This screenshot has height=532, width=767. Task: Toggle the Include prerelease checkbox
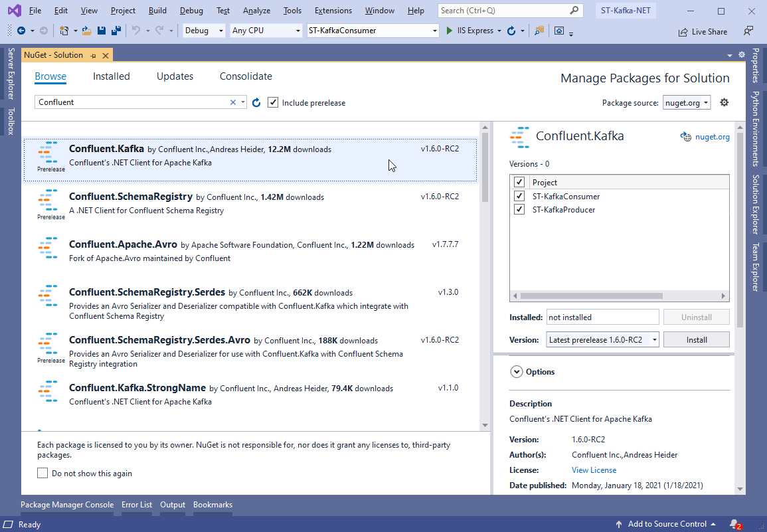[x=273, y=102]
